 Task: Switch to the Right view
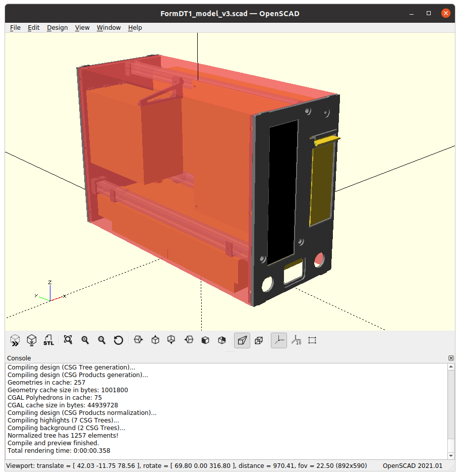pyautogui.click(x=138, y=340)
